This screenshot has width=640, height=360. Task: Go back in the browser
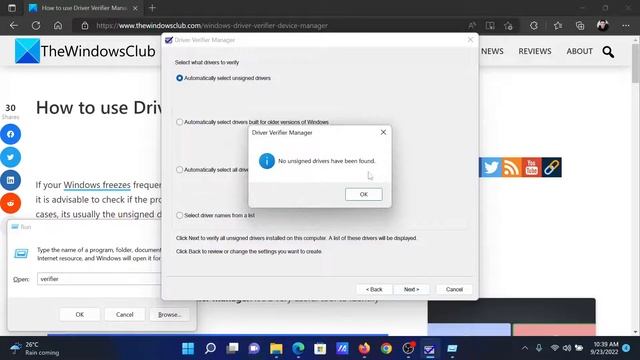click(14, 25)
